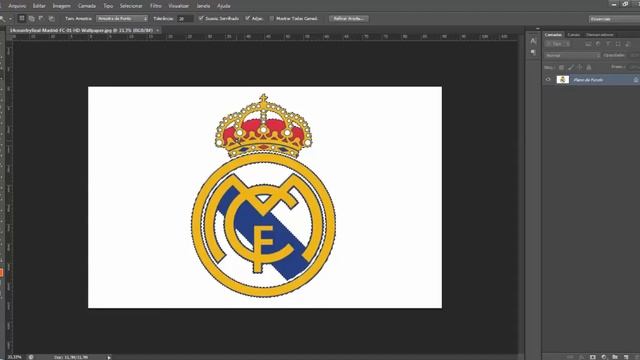Switch to the Canais tab
Screen dimensions: 640x360
(x=573, y=35)
